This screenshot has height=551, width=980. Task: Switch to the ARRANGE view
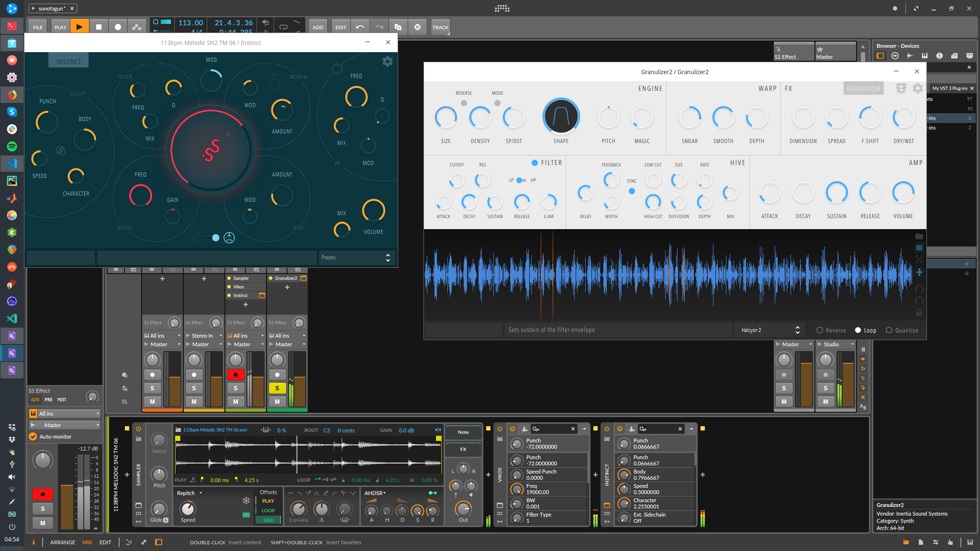(63, 542)
